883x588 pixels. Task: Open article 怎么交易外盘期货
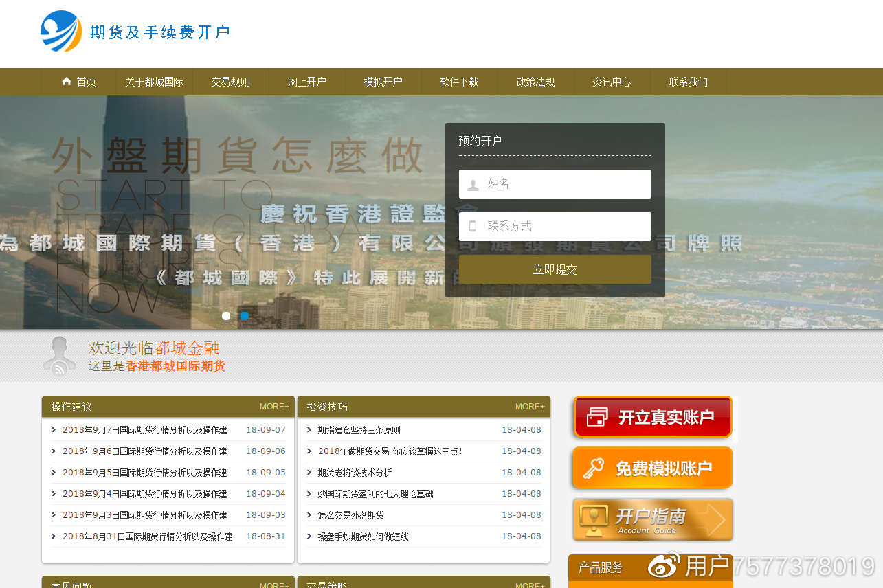[350, 515]
